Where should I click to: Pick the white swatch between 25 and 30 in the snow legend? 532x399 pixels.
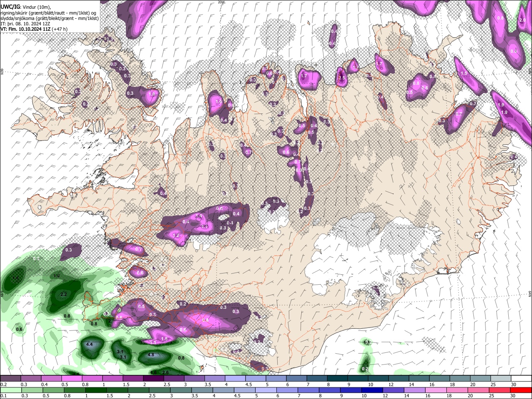pyautogui.click(x=501, y=379)
